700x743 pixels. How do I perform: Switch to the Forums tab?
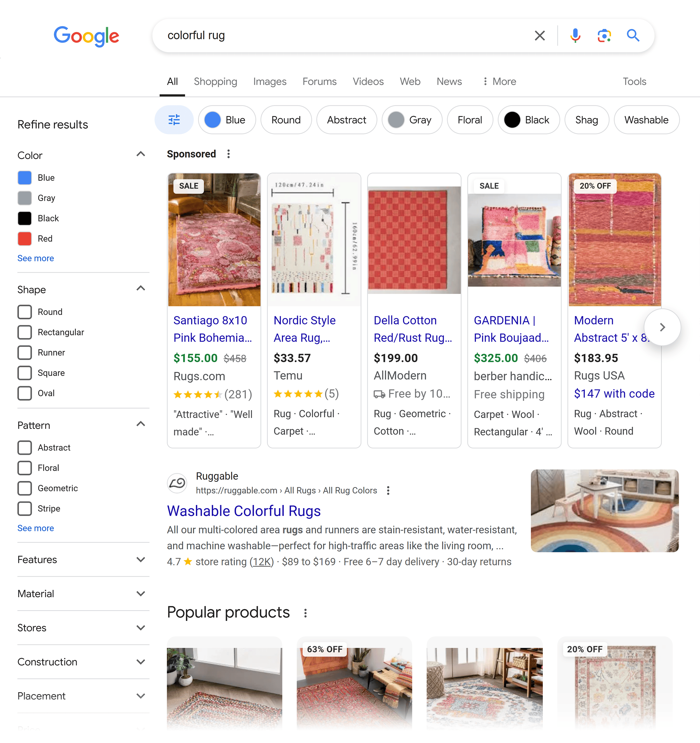point(319,81)
